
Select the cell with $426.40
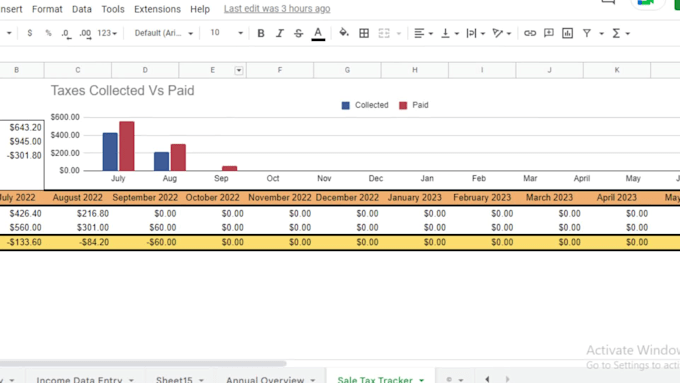coord(22,213)
